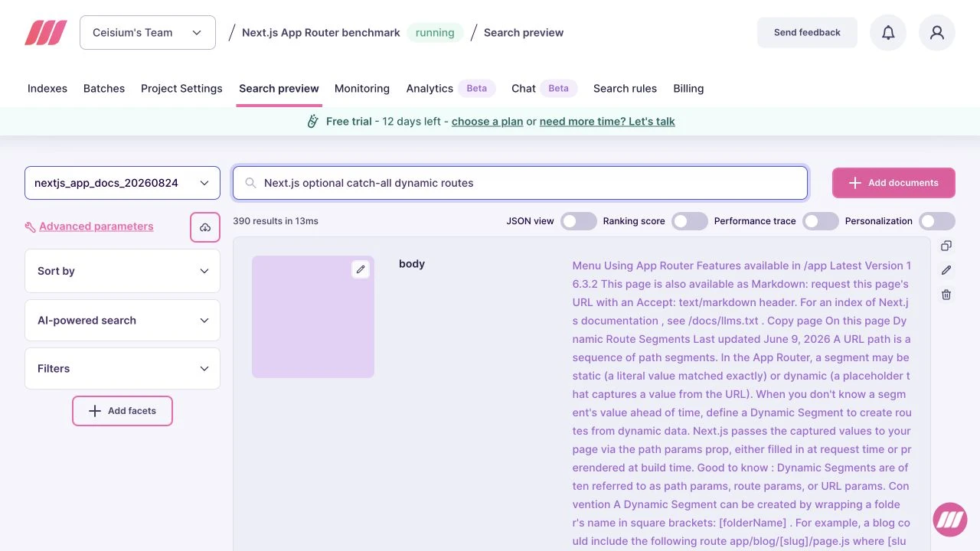The width and height of the screenshot is (980, 551).
Task: Open Monitoring tab
Action: point(362,89)
